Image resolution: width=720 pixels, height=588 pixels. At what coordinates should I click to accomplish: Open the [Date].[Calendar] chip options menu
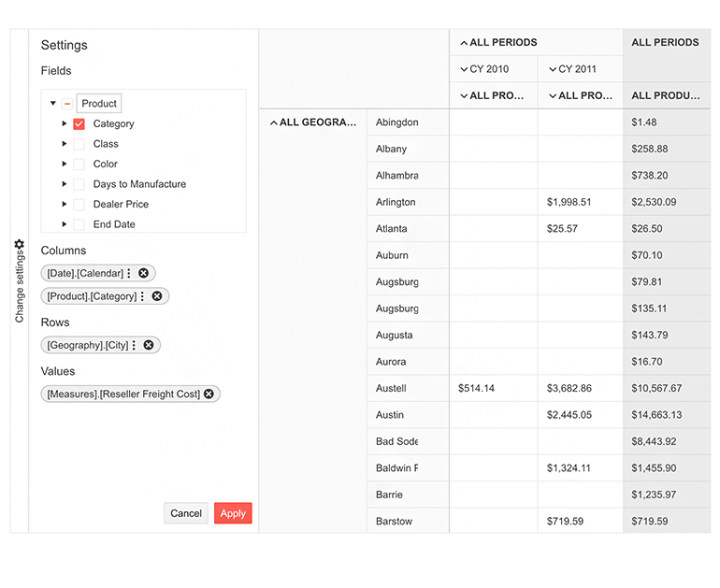(129, 273)
